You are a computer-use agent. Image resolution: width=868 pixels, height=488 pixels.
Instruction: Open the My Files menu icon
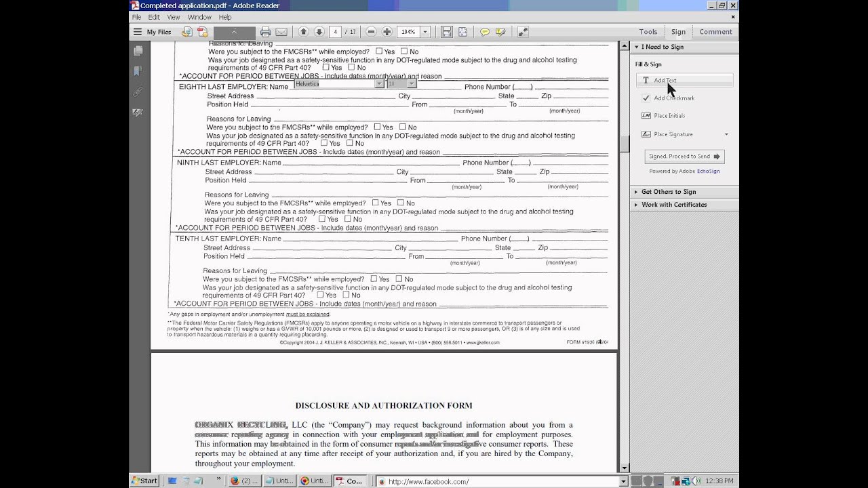(138, 32)
